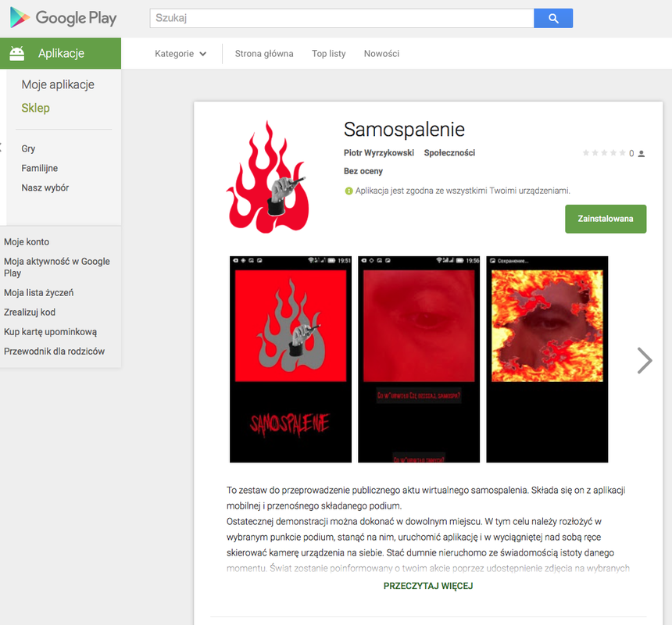
Task: Open Moje aplikacje in sidebar
Action: click(x=58, y=84)
